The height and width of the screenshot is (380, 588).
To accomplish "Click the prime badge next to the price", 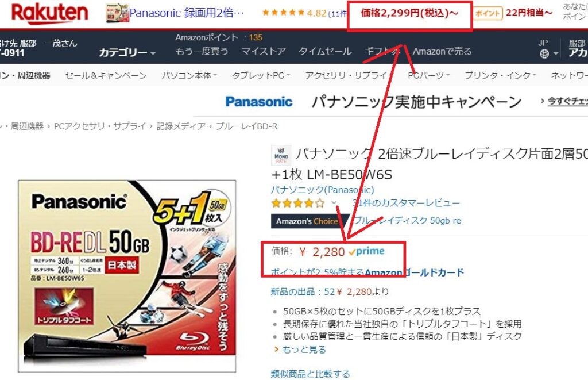I will 366,251.
